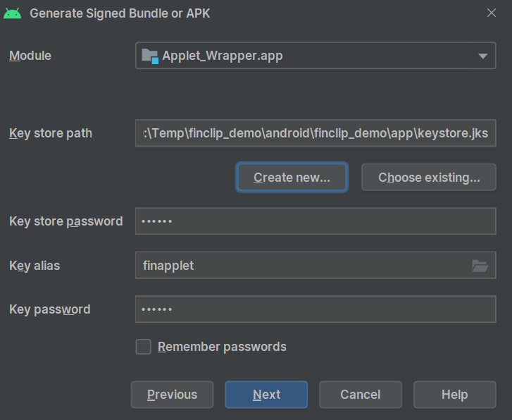Viewport: 512px width, 420px height.
Task: Select the Applet_Wrapper.app module text
Action: (x=223, y=56)
